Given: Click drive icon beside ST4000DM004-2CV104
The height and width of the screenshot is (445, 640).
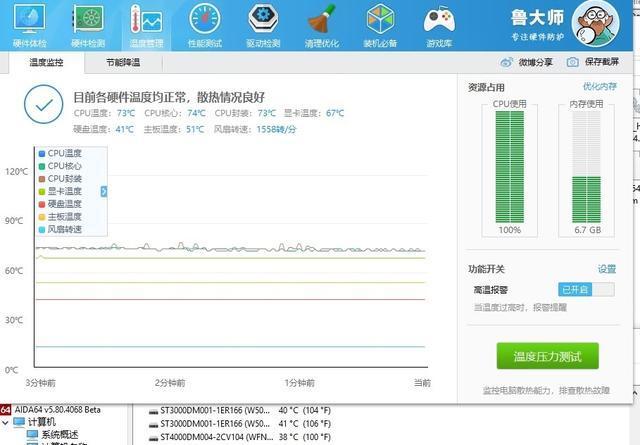Looking at the screenshot, I should tap(153, 437).
